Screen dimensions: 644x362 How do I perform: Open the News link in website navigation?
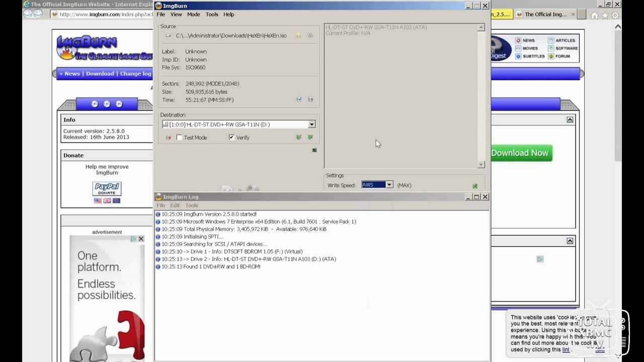(72, 74)
